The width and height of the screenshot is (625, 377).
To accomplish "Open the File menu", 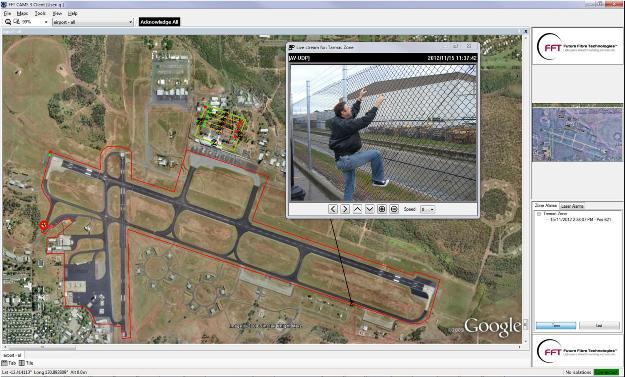I will pos(7,13).
